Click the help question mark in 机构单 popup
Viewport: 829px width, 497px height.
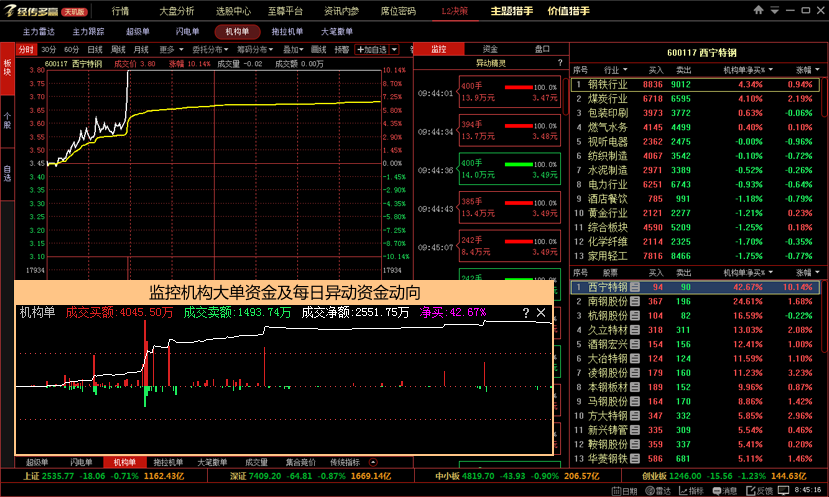(526, 312)
